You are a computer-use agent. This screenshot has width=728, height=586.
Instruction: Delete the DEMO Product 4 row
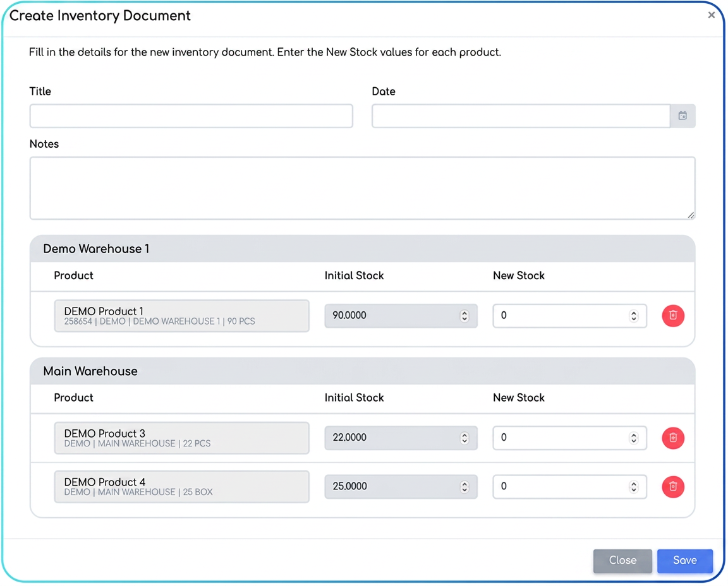click(673, 487)
